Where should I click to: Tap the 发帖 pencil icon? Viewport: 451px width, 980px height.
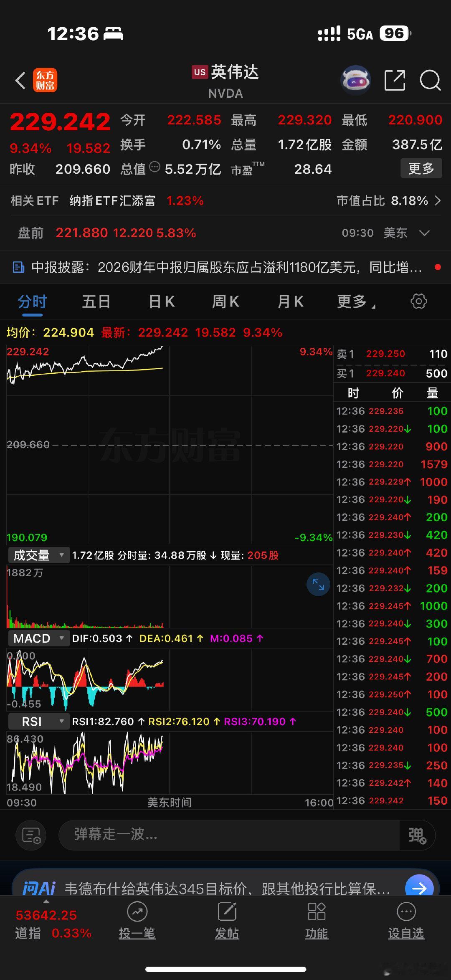click(x=227, y=912)
